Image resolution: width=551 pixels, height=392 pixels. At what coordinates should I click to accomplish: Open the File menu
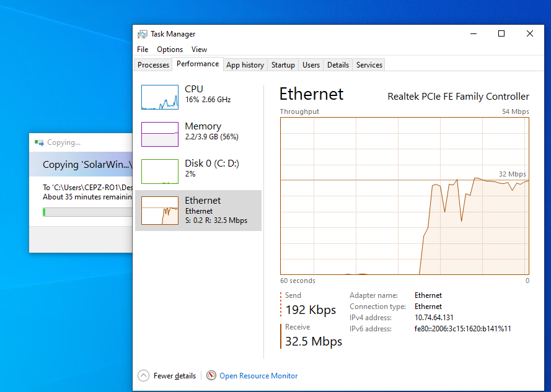(143, 50)
